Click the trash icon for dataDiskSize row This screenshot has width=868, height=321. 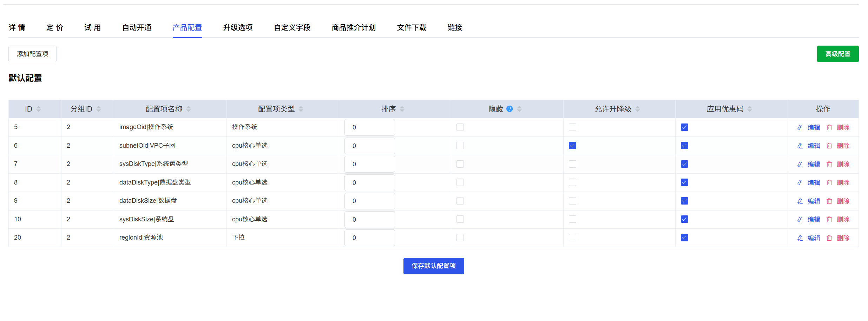(829, 201)
